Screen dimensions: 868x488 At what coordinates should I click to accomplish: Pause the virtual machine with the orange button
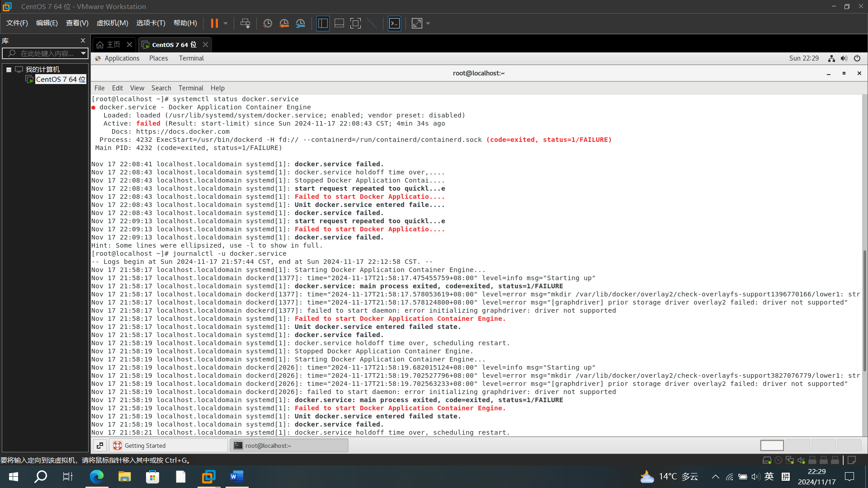coord(214,23)
